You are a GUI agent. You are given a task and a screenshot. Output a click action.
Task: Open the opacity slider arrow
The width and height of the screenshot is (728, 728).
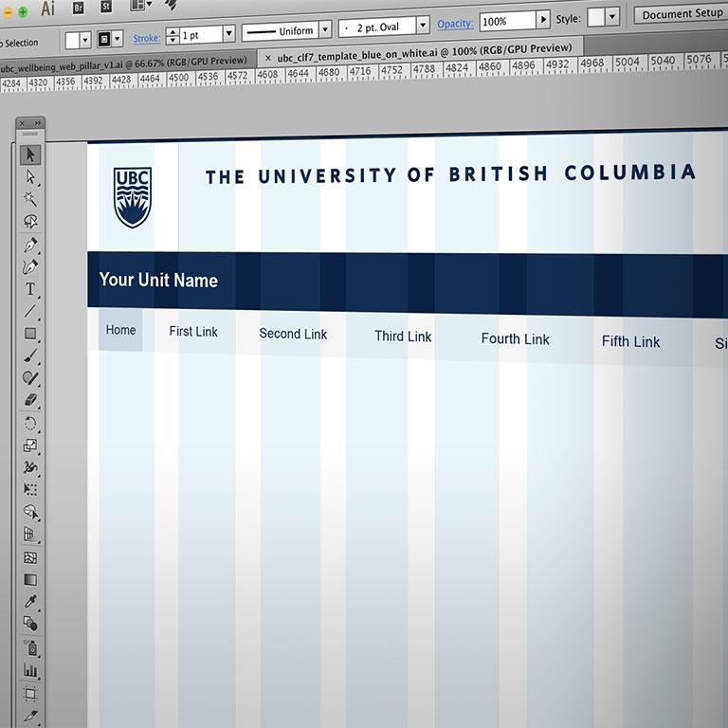(x=543, y=20)
